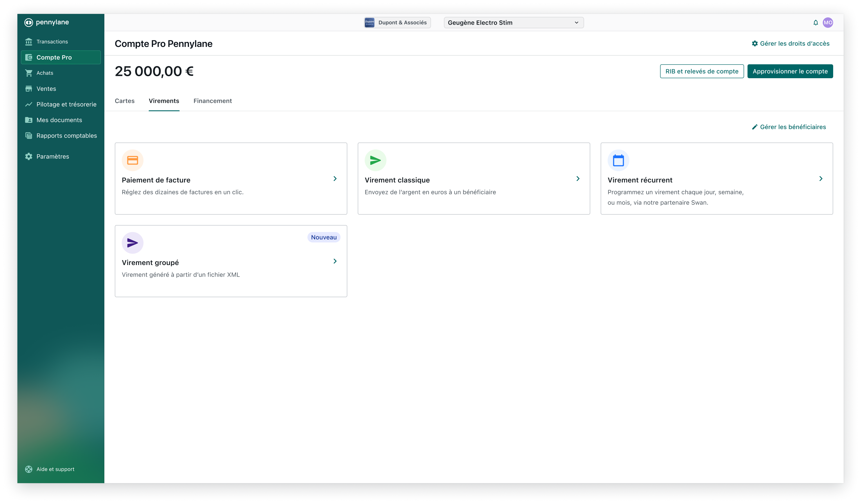Open Paramètres in sidebar
This screenshot has width=861, height=504.
point(61,156)
